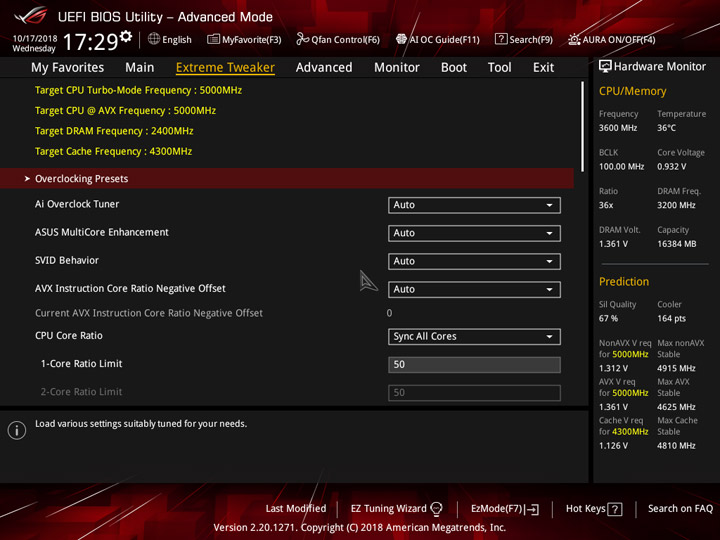Click the globe language icon

tap(154, 39)
